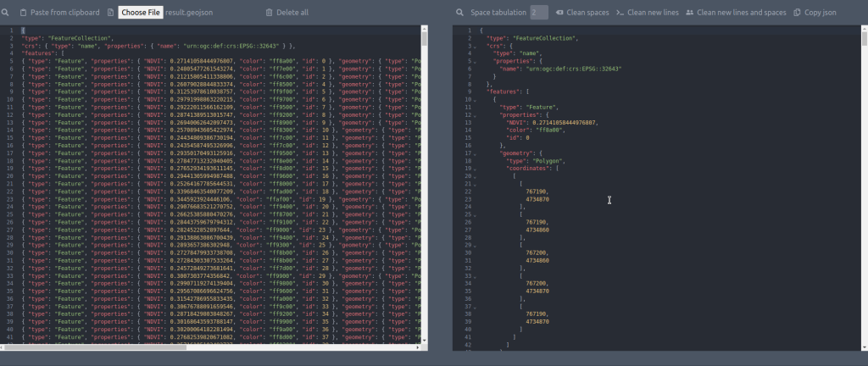The height and width of the screenshot is (366, 868).
Task: Click the left editor row with "id": 37
Action: click(x=220, y=337)
